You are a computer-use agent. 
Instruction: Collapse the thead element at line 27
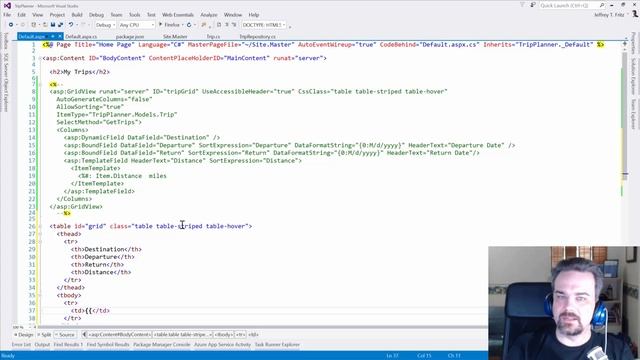point(40,234)
